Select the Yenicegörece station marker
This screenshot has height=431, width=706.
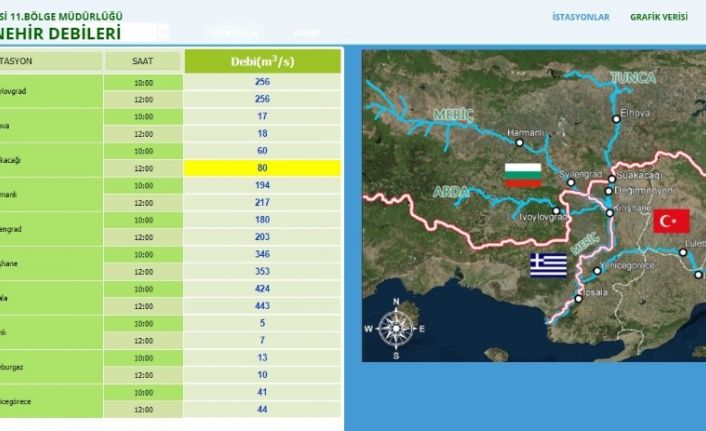click(x=597, y=270)
